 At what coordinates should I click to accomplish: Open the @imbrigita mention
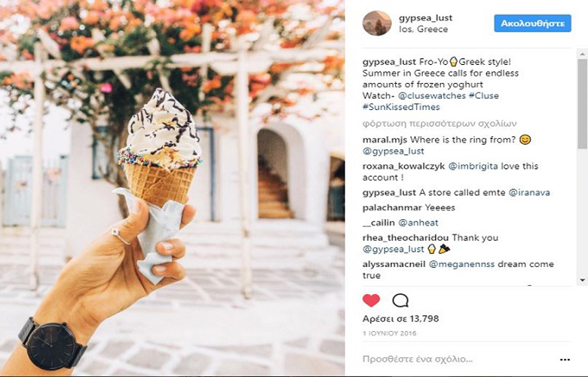tap(473, 166)
